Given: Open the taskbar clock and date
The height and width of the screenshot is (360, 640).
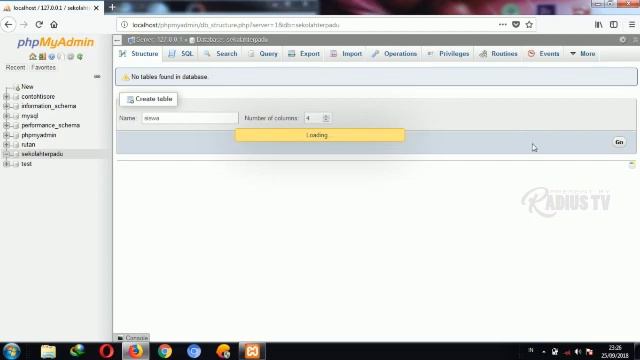Looking at the screenshot, I should click(614, 351).
